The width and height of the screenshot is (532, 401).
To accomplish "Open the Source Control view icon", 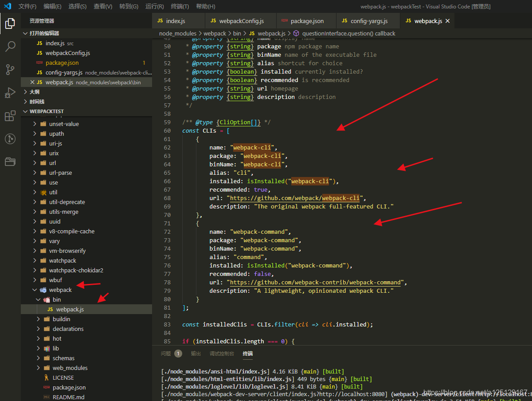I will point(10,69).
